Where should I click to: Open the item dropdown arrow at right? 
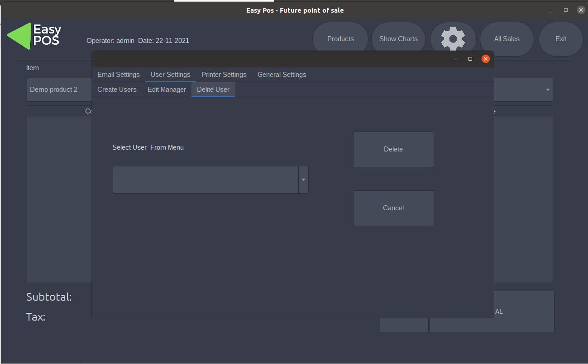(548, 90)
